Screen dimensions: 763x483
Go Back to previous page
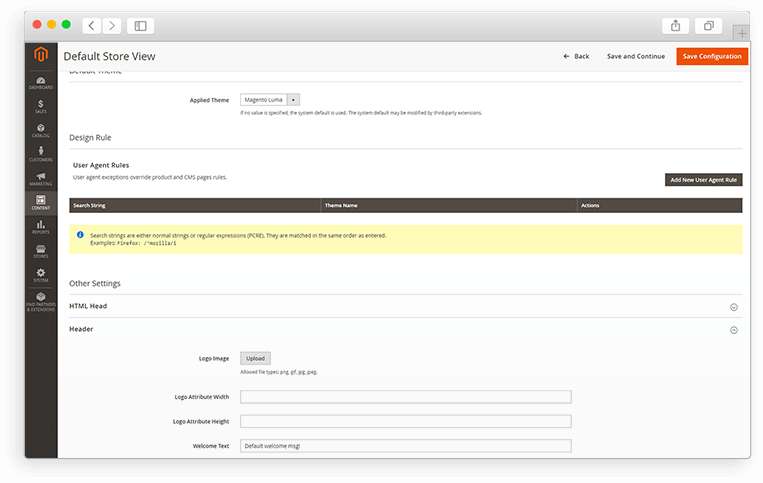point(576,56)
